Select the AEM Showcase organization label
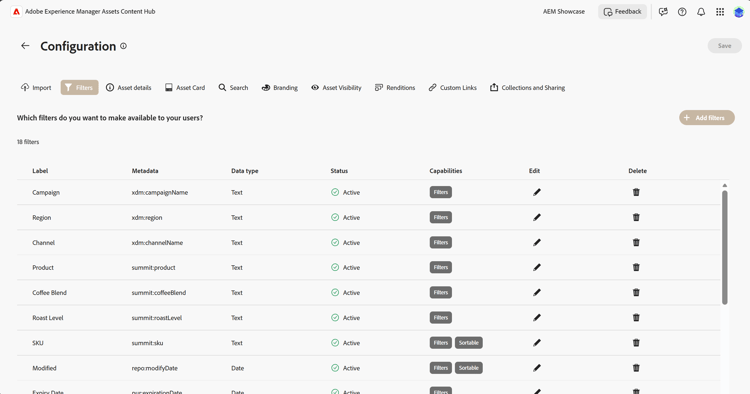 click(x=564, y=11)
